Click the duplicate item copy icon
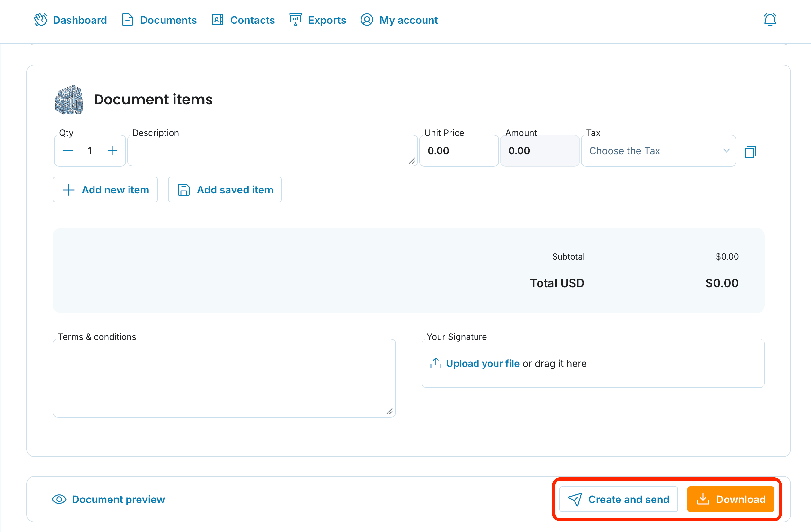Viewport: 811px width, 532px height. pos(750,152)
